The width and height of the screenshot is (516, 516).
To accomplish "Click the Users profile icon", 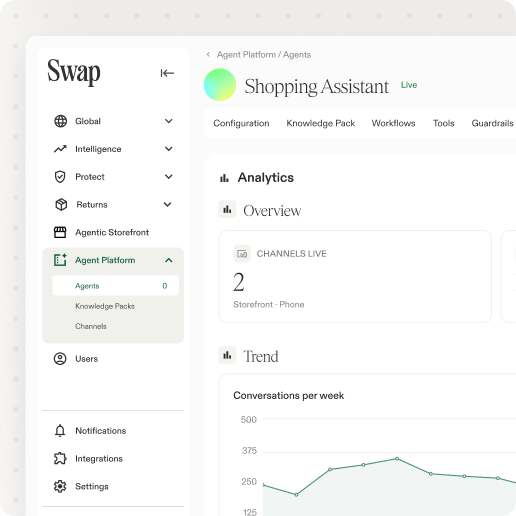I will coord(60,359).
